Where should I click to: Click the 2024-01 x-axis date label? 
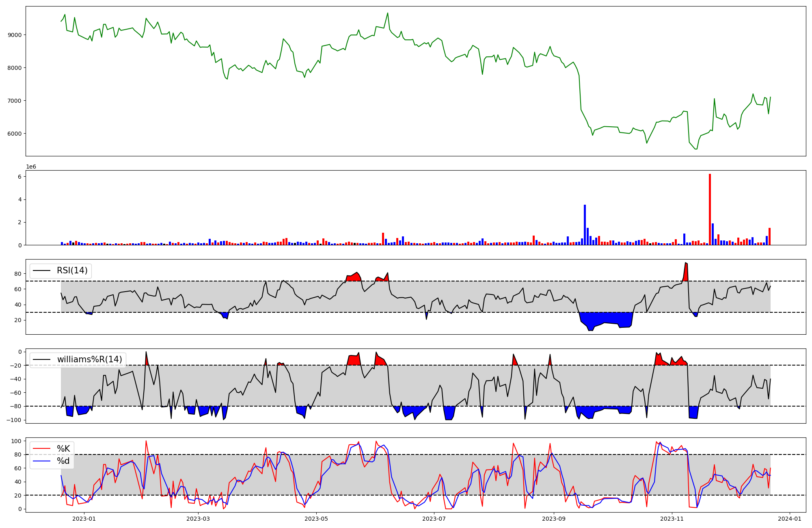pos(790,519)
